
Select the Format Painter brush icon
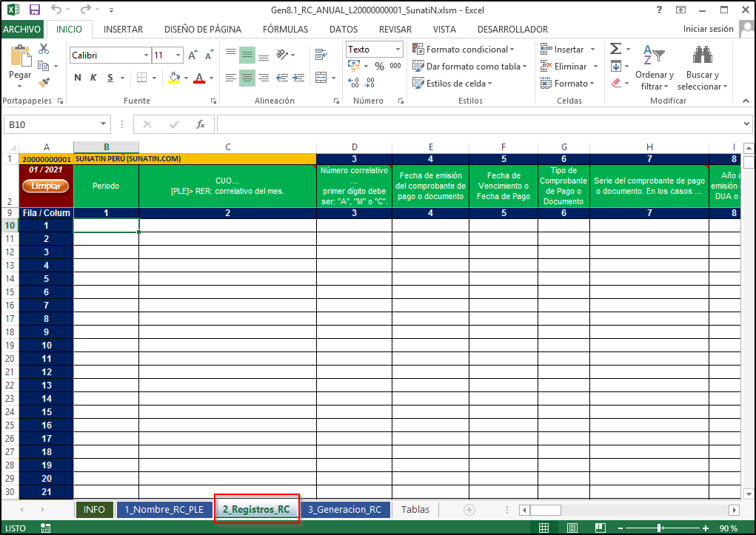coord(44,82)
